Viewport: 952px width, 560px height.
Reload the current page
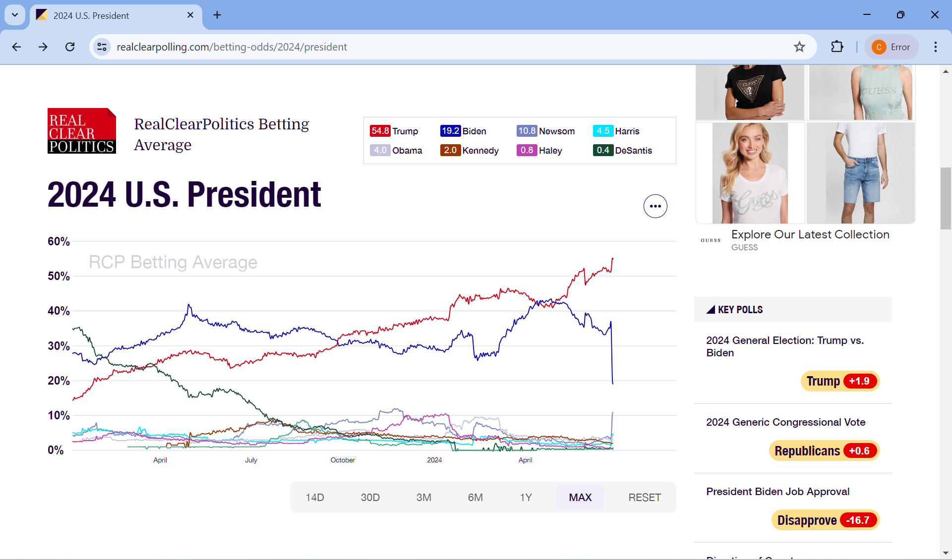coord(70,47)
